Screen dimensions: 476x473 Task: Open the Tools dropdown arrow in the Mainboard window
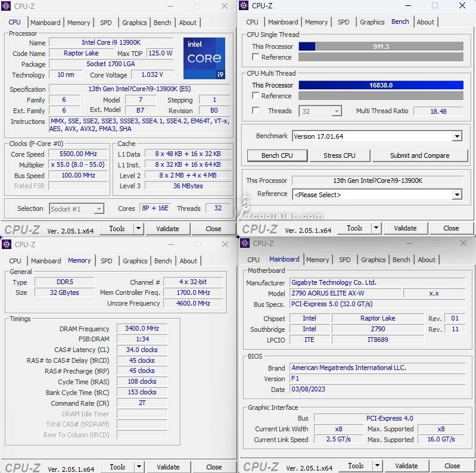coord(377,466)
